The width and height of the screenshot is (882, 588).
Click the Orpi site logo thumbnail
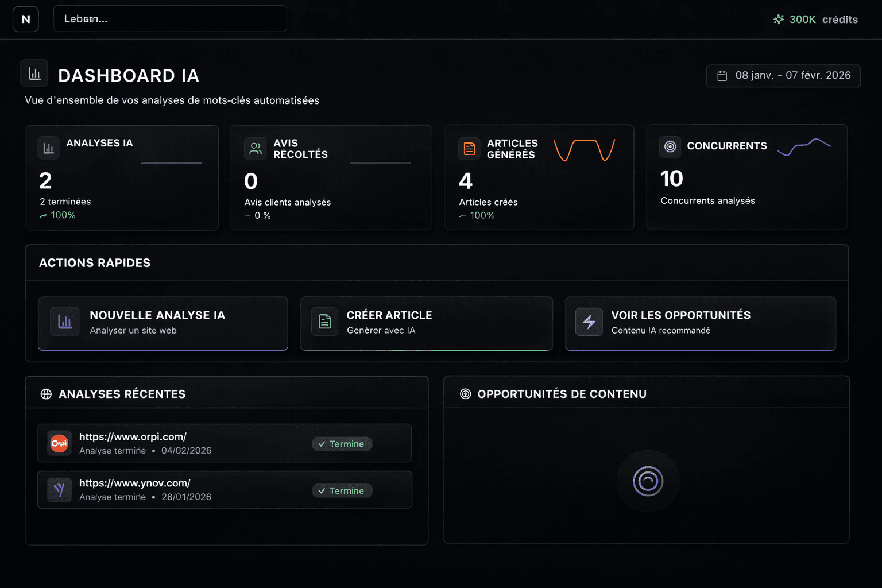[59, 443]
